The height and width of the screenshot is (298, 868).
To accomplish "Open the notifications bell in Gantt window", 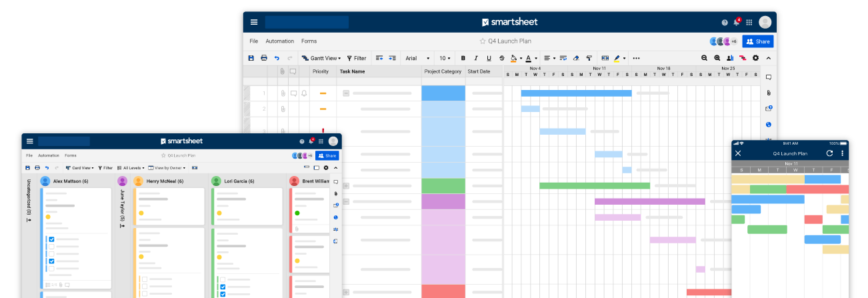I will [737, 22].
